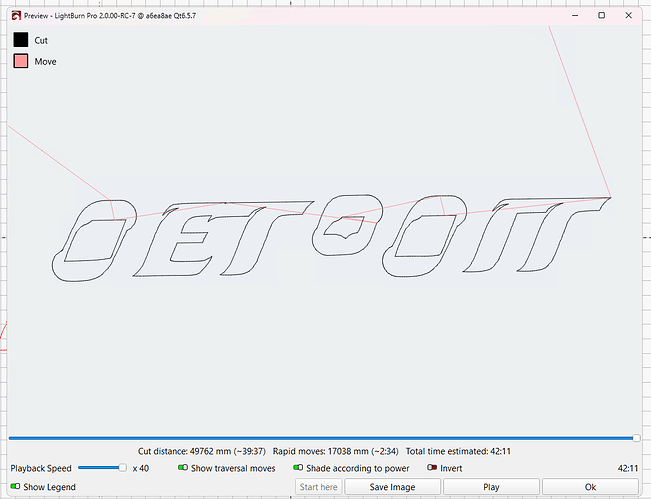
Task: Adjust the Playback Speed slider
Action: tap(103, 468)
